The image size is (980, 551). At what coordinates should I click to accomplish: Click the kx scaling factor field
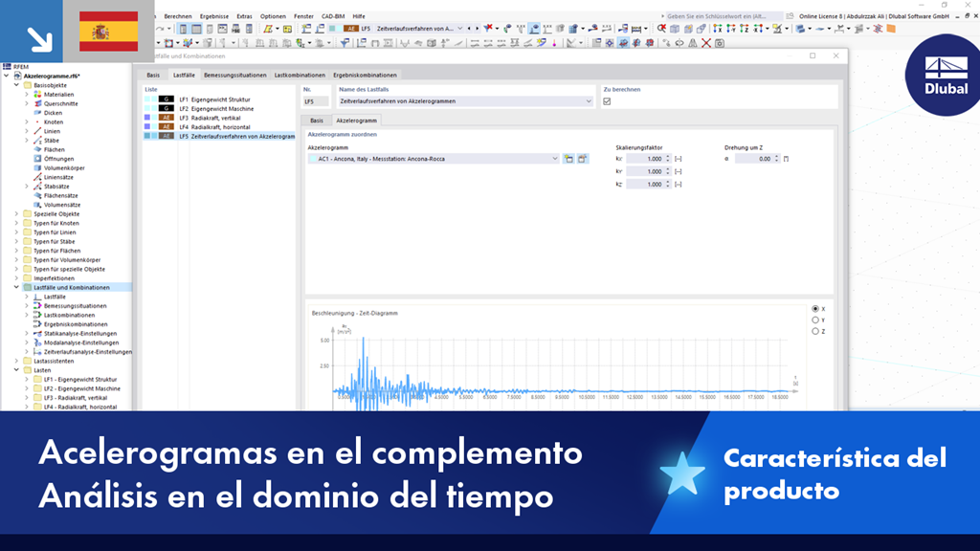pos(646,159)
